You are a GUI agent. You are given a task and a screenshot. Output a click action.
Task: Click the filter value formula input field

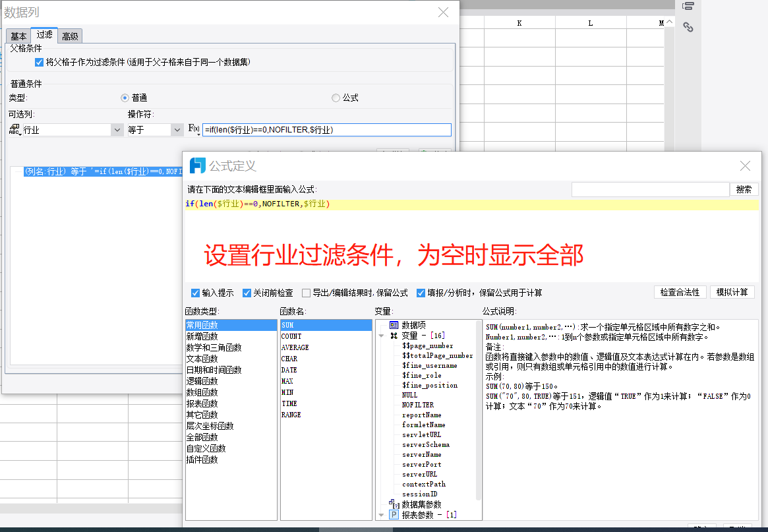(327, 130)
